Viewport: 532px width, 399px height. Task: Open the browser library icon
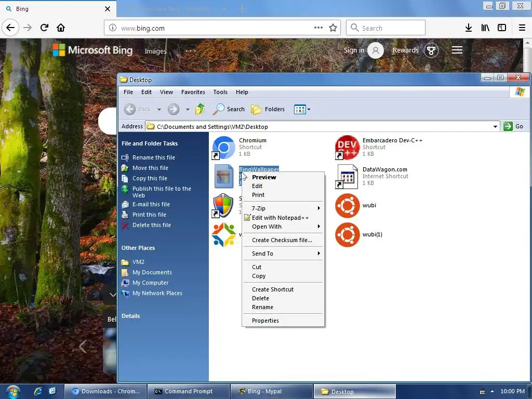pyautogui.click(x=485, y=28)
